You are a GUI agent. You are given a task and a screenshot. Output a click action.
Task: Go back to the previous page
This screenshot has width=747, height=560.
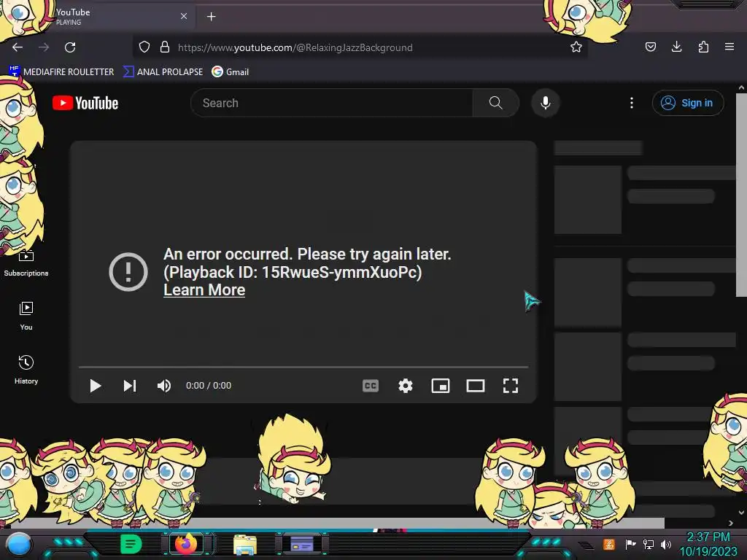(18, 47)
